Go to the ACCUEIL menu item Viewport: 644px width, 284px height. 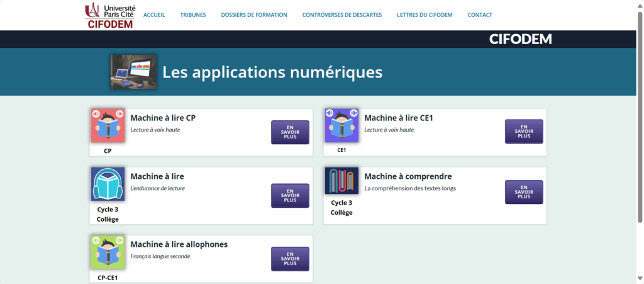click(x=154, y=15)
